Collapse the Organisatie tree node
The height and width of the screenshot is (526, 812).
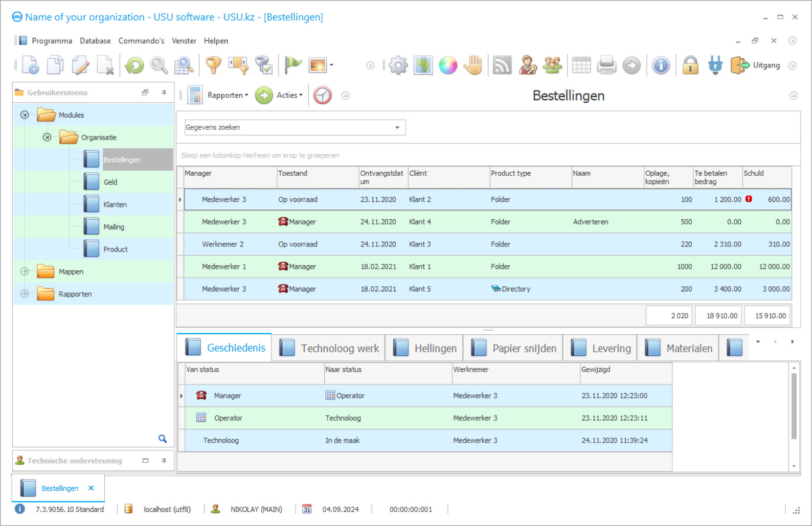[x=47, y=137]
